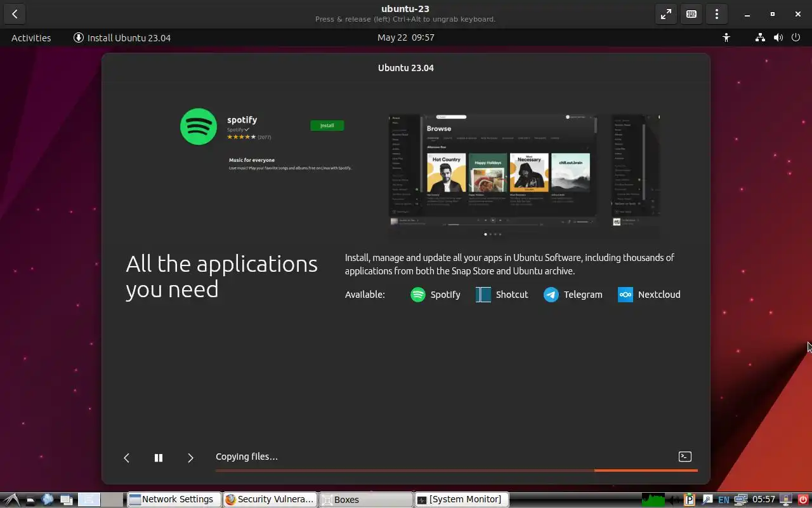Open the Activities overview
The image size is (812, 508).
[x=31, y=37]
